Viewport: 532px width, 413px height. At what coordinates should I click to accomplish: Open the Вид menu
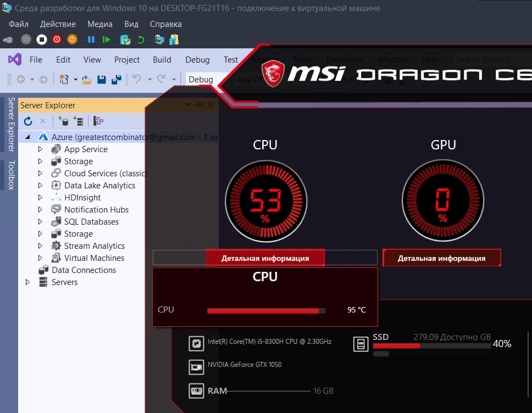click(131, 24)
